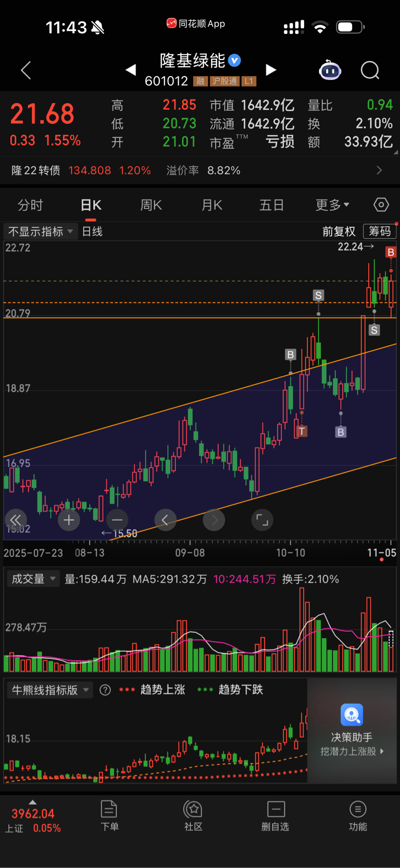Tap the 额 33.93亿 turnover value
Screen dimensions: 400x868
tap(368, 142)
